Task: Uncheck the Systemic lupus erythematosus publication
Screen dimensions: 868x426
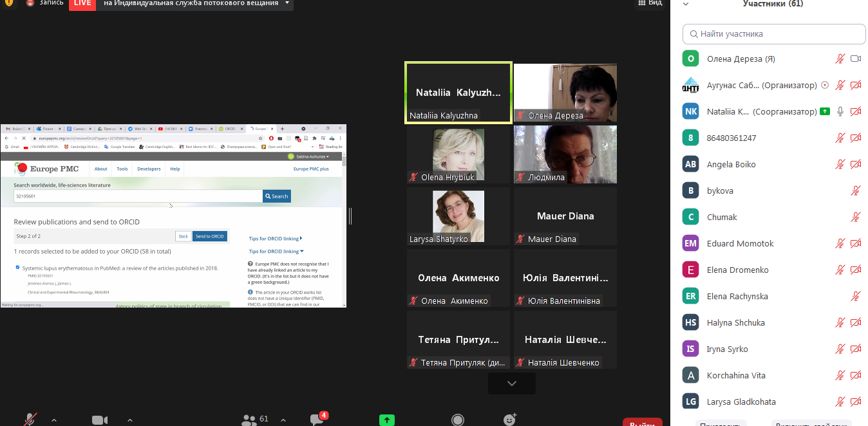Action: [x=17, y=268]
